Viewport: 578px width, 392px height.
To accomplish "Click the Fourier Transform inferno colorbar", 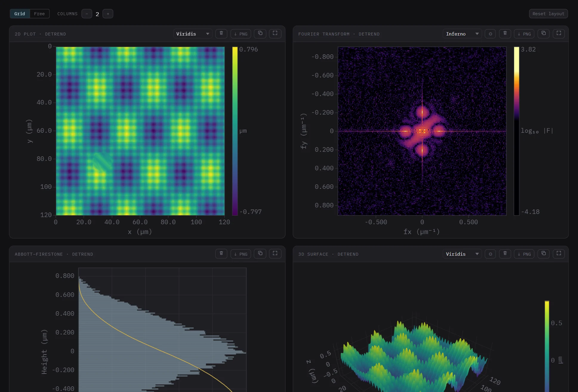I will click(516, 131).
